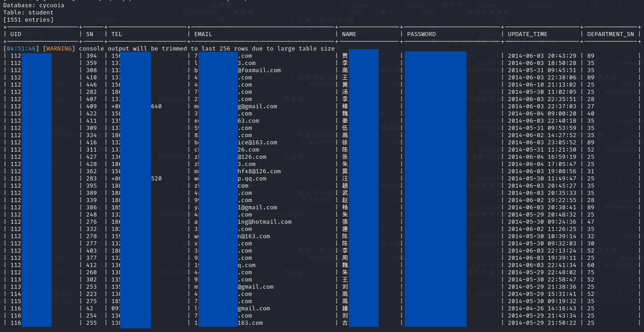Click the NAME column header
This screenshot has width=644, height=332.
tap(349, 34)
